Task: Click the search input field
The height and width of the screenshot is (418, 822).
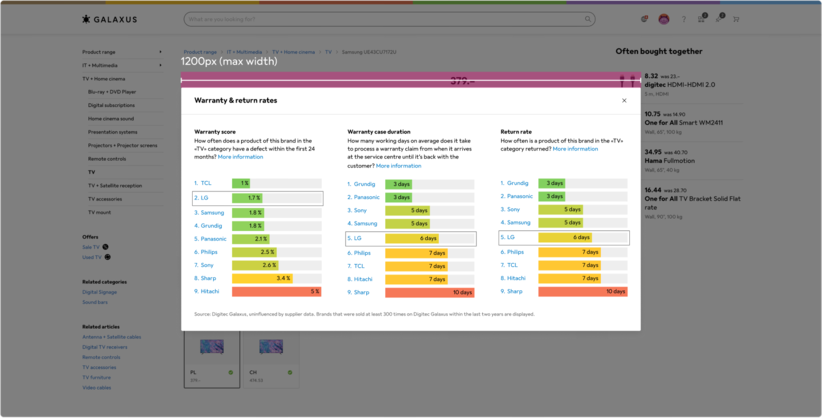Action: click(x=380, y=19)
